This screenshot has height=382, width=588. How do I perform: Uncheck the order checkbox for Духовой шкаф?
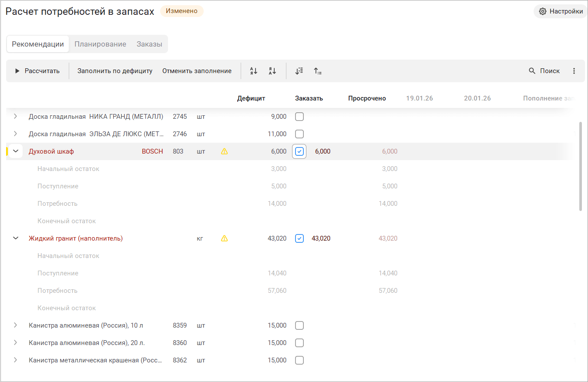(299, 151)
